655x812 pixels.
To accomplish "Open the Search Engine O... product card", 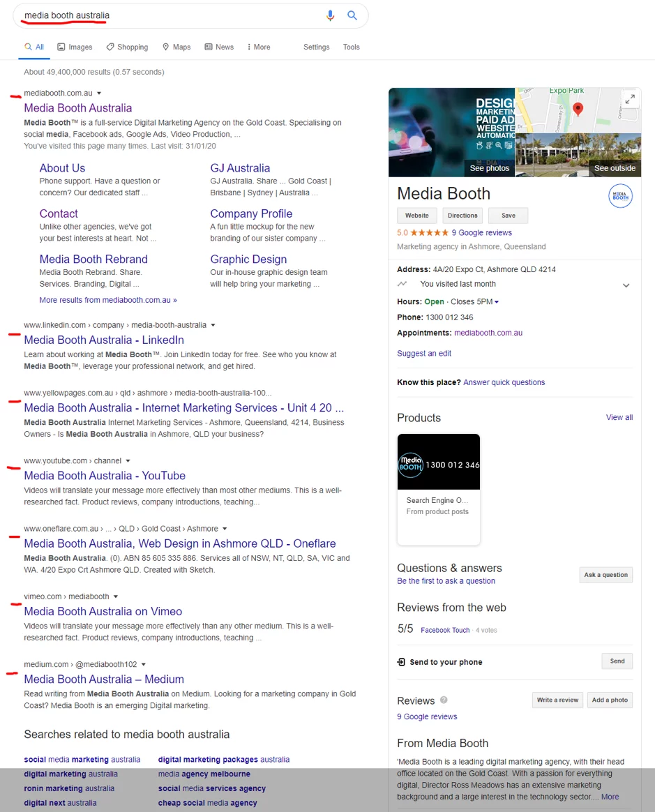I will coord(439,490).
